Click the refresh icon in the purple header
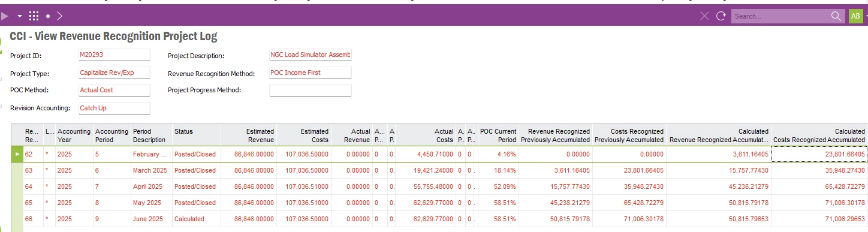The height and width of the screenshot is (232, 868). (721, 16)
